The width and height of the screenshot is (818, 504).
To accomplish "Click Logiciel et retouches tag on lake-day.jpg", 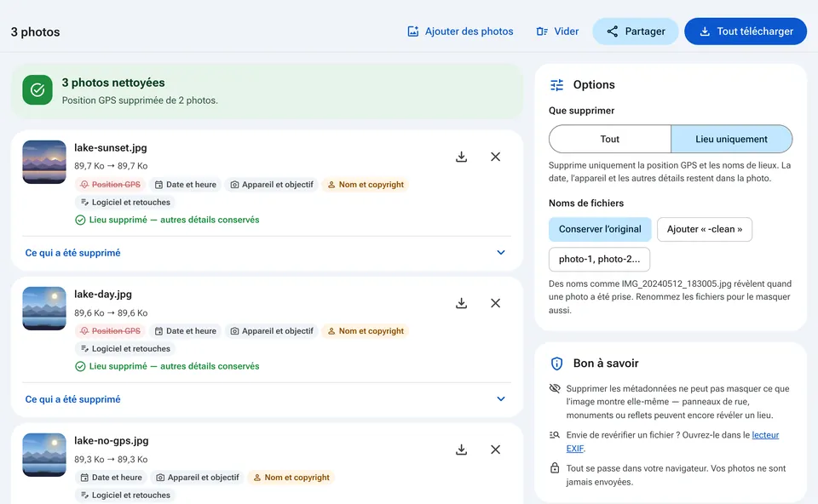I will pos(125,349).
